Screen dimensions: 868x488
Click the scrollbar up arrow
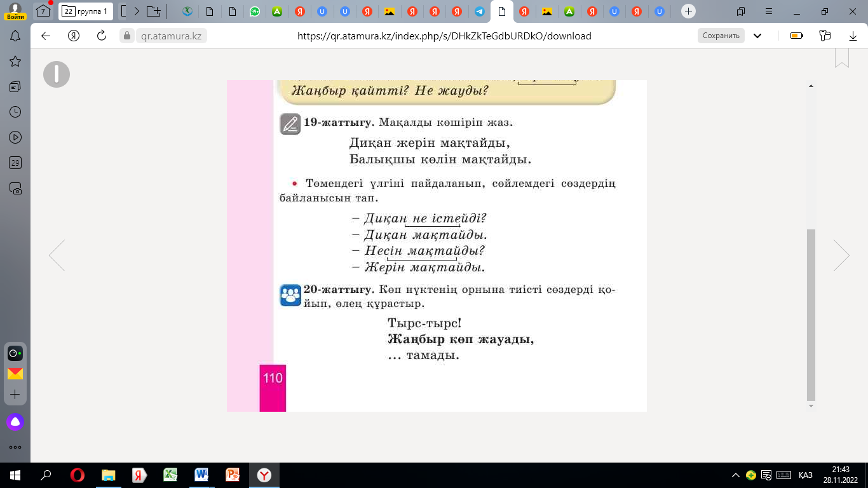pos(810,85)
